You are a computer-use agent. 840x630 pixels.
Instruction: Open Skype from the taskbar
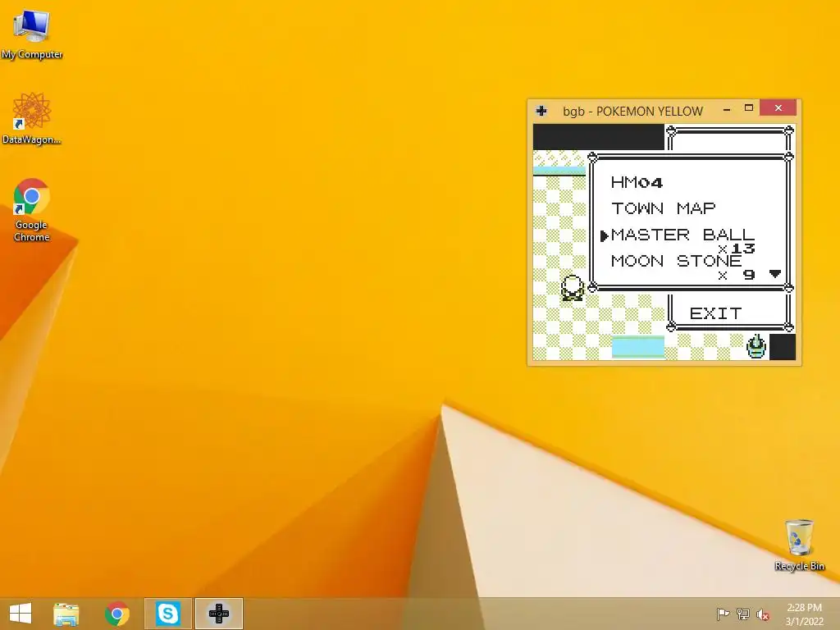point(167,614)
